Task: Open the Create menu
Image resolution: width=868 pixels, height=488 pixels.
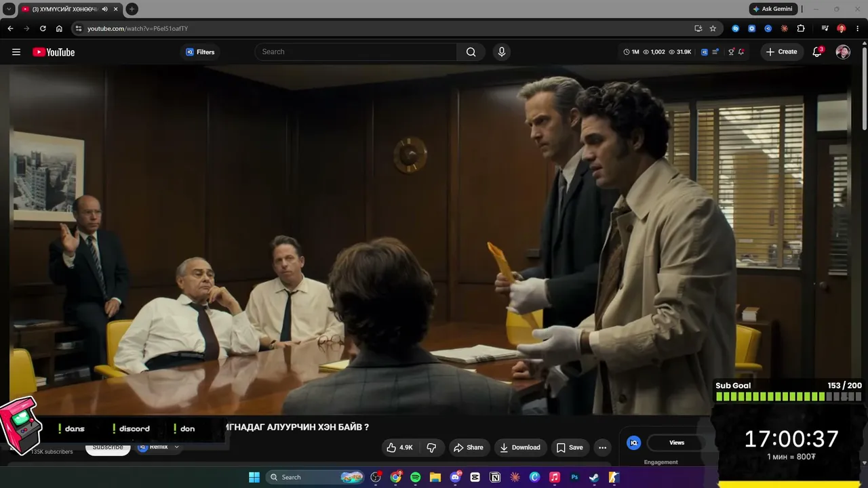Action: tap(782, 52)
